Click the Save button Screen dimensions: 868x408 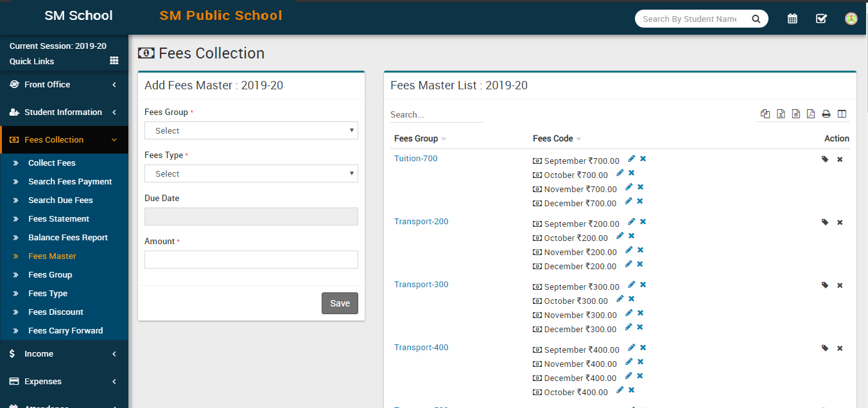pos(340,303)
